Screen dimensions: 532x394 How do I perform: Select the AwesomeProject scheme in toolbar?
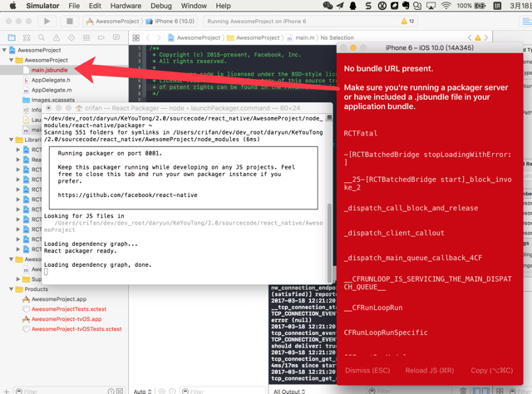tap(113, 21)
